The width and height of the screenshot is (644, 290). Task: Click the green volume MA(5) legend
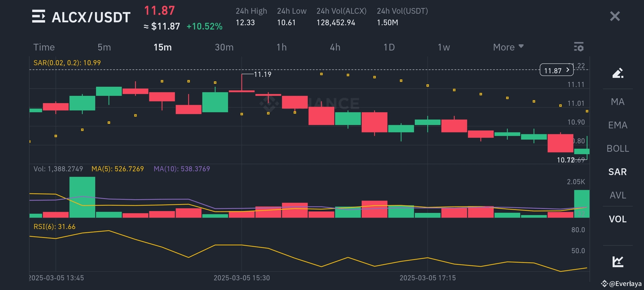(x=119, y=169)
